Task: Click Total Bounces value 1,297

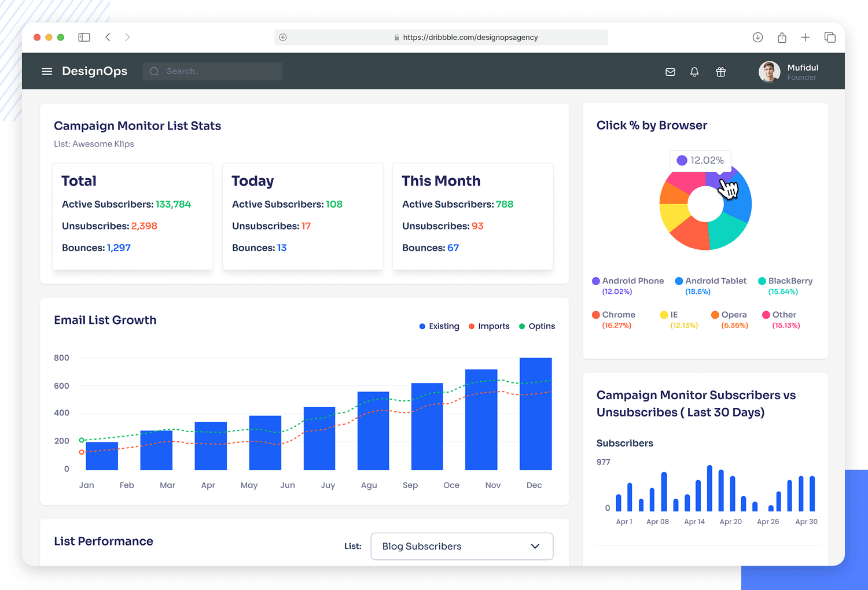Action: (x=119, y=248)
